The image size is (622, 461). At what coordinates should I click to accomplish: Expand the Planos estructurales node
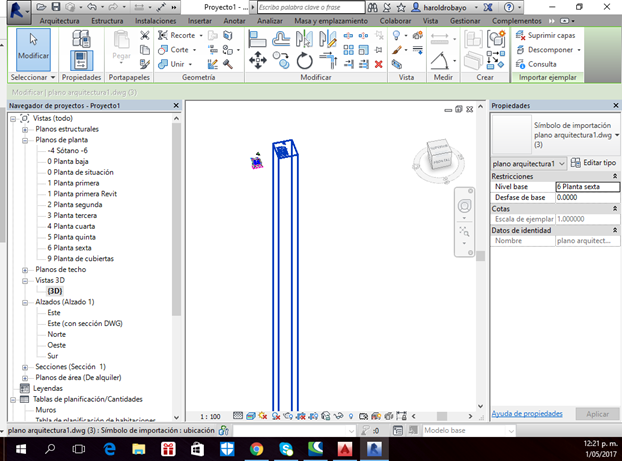click(25, 129)
